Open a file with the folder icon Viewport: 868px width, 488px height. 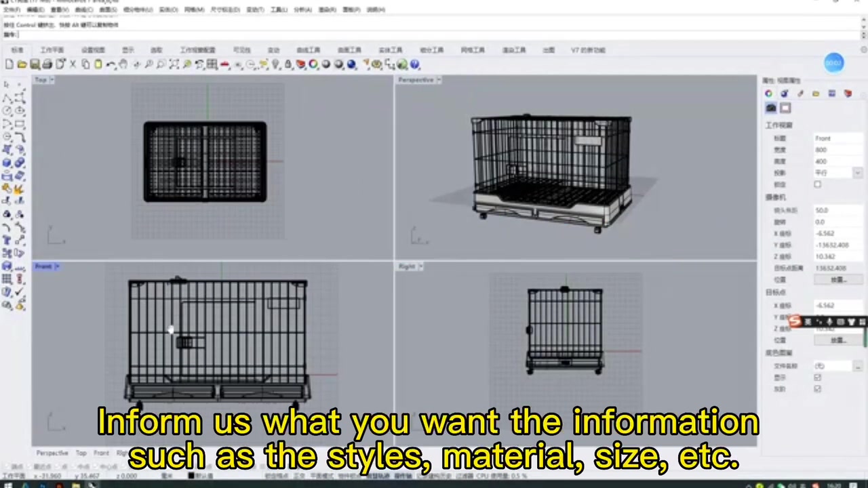point(22,64)
